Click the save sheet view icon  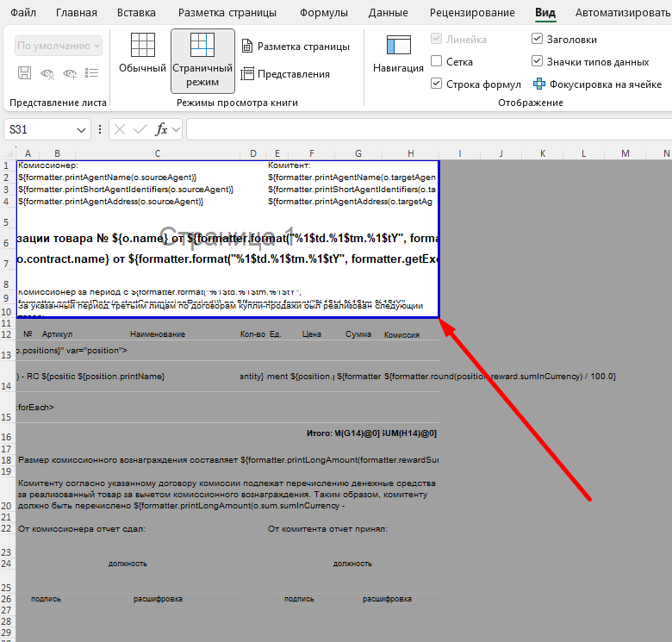point(24,73)
